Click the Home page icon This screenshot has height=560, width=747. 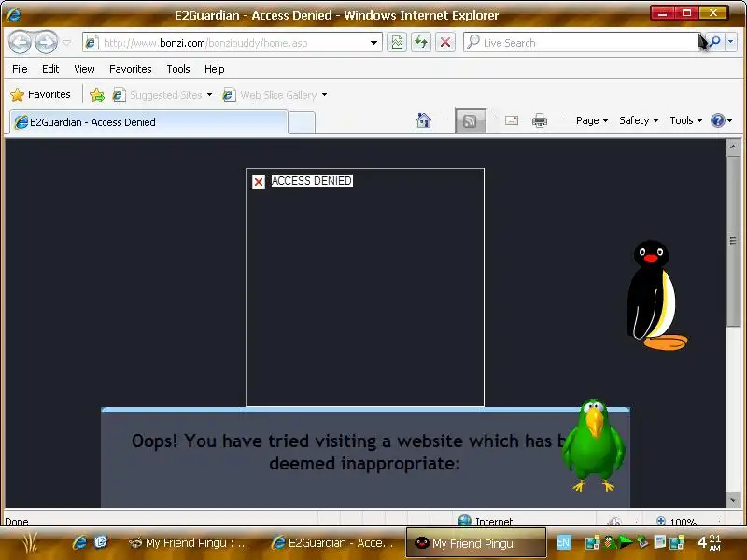(424, 120)
